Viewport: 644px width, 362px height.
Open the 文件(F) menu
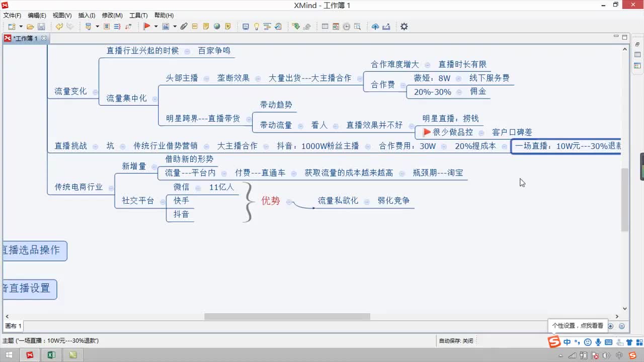tap(12, 16)
